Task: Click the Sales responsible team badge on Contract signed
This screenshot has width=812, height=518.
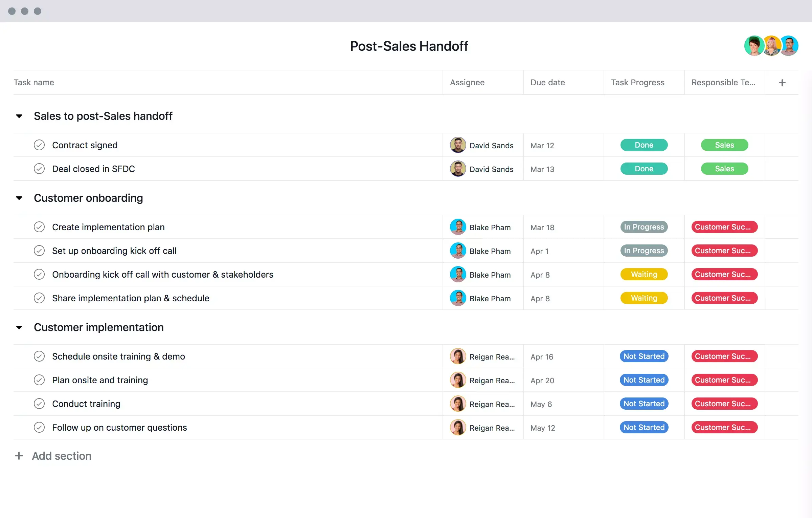Action: [x=724, y=145]
